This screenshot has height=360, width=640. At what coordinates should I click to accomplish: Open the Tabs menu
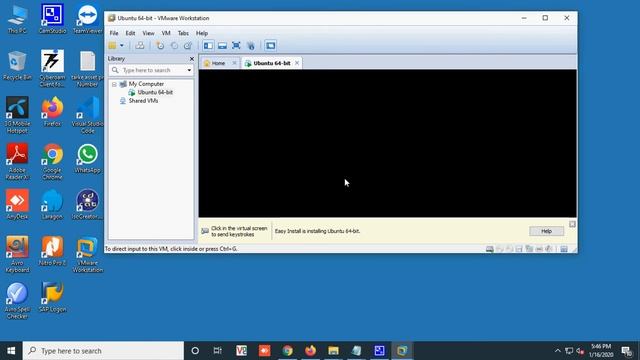pos(183,33)
